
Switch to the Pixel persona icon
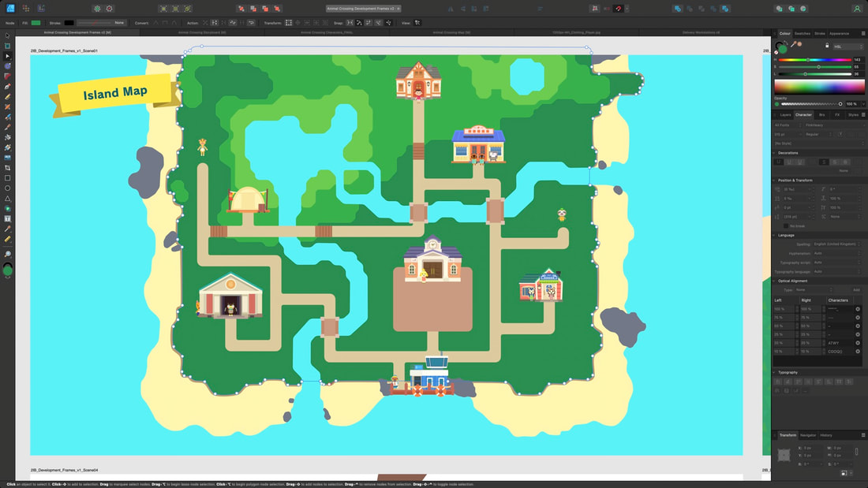[x=26, y=9]
